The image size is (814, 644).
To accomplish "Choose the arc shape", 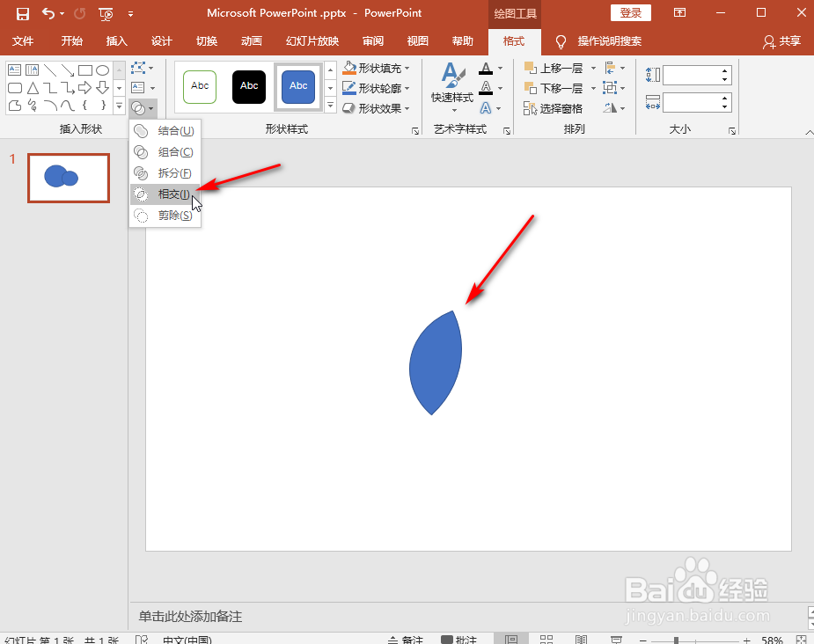I will coord(50,106).
